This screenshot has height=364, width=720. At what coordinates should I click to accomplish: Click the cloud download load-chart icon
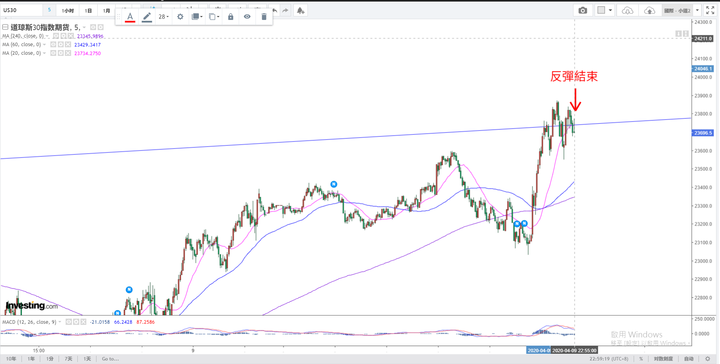click(627, 10)
